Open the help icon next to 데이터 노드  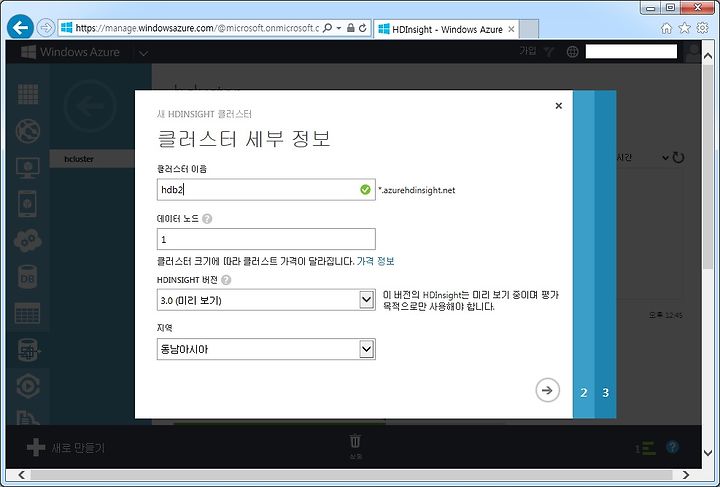pos(207,219)
